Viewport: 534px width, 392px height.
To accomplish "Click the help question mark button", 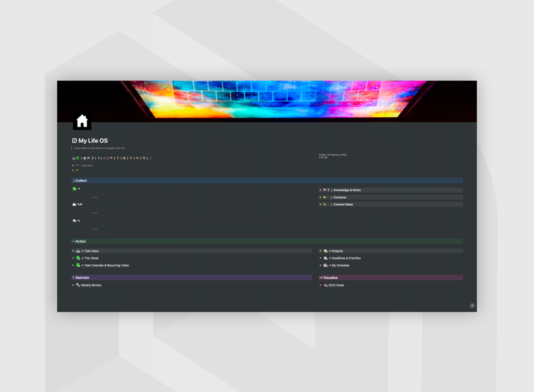I will pos(472,305).
